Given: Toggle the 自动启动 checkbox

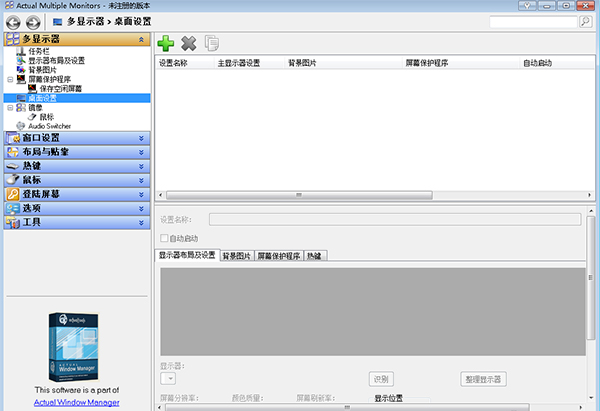Looking at the screenshot, I should point(164,238).
